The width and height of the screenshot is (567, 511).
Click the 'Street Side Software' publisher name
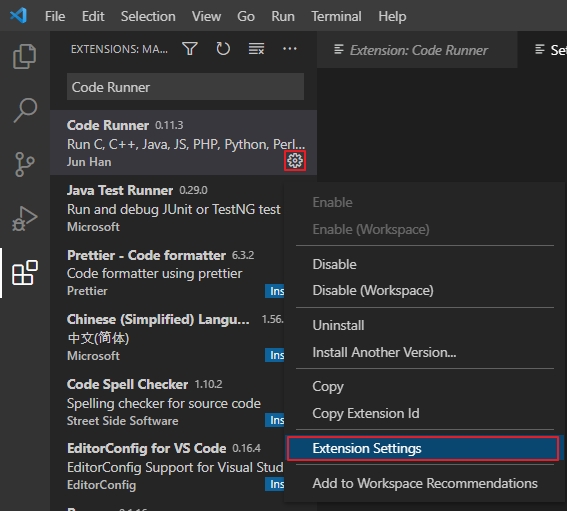coord(123,421)
